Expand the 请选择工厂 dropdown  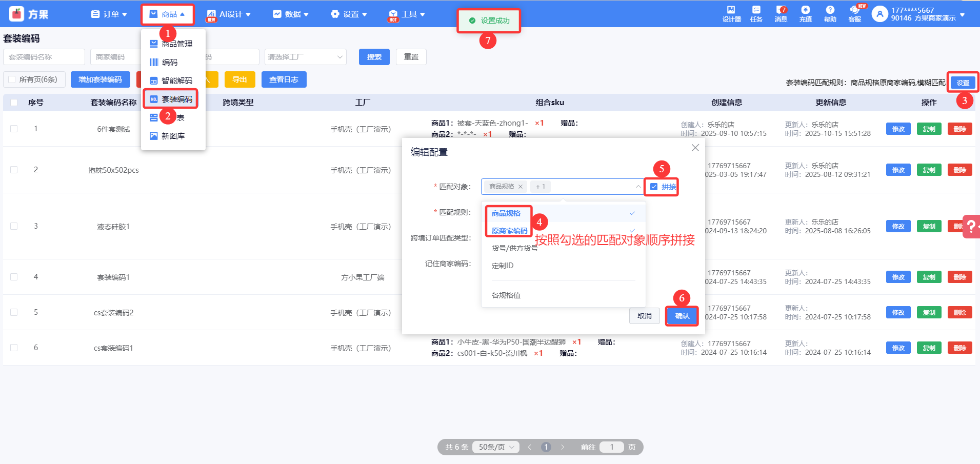(305, 57)
